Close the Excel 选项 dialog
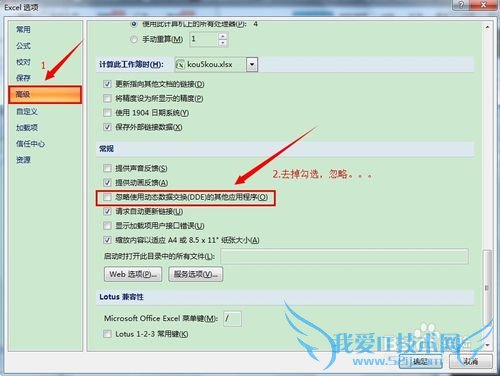Viewport: 500px width, 376px height. point(484,5)
